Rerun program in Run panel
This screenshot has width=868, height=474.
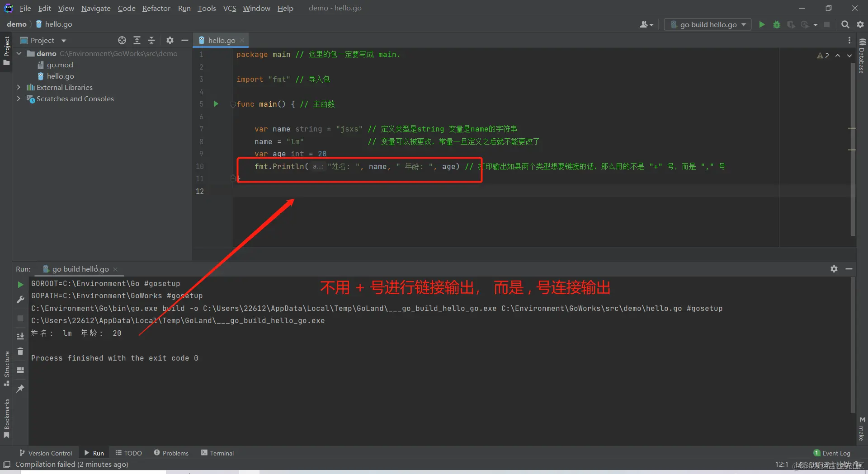tap(20, 285)
